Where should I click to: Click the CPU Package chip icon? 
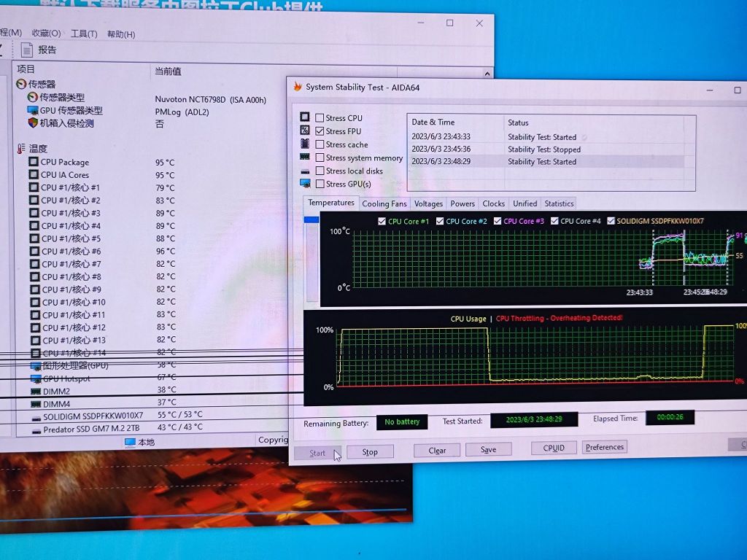click(34, 162)
